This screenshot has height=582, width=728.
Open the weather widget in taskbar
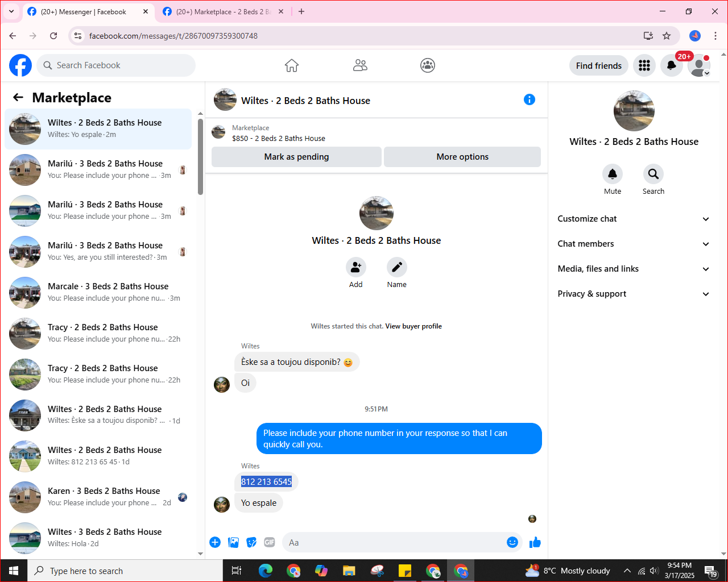(x=568, y=571)
